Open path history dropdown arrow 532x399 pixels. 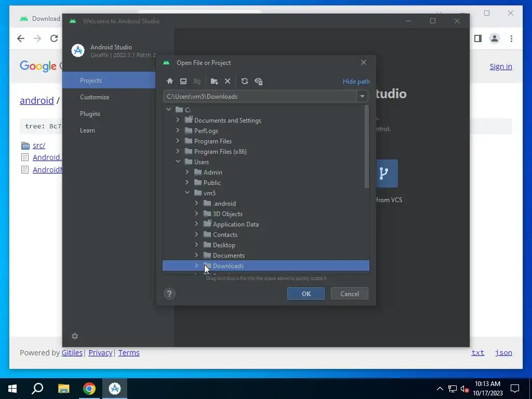tap(362, 96)
